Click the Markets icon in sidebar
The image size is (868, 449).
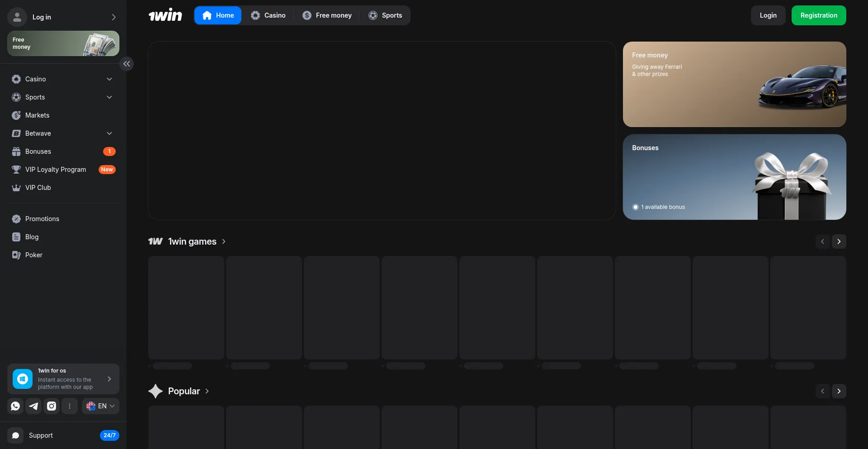coord(16,115)
